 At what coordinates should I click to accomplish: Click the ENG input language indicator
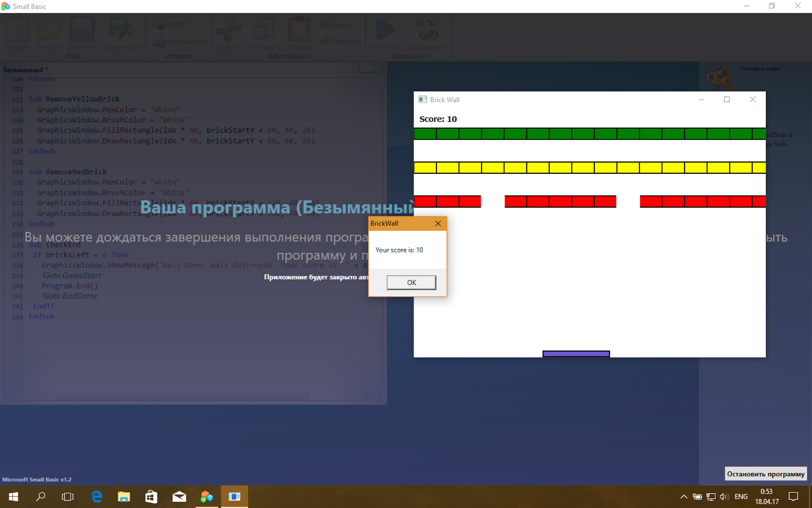[741, 497]
